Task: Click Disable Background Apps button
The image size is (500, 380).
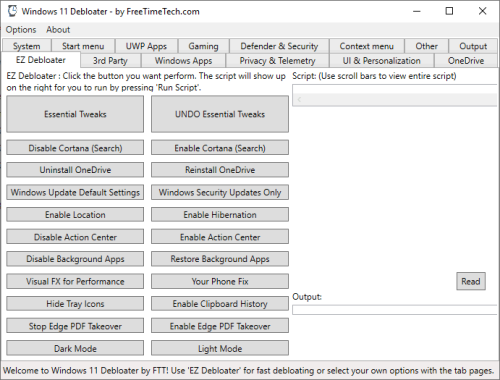Action: click(x=75, y=259)
